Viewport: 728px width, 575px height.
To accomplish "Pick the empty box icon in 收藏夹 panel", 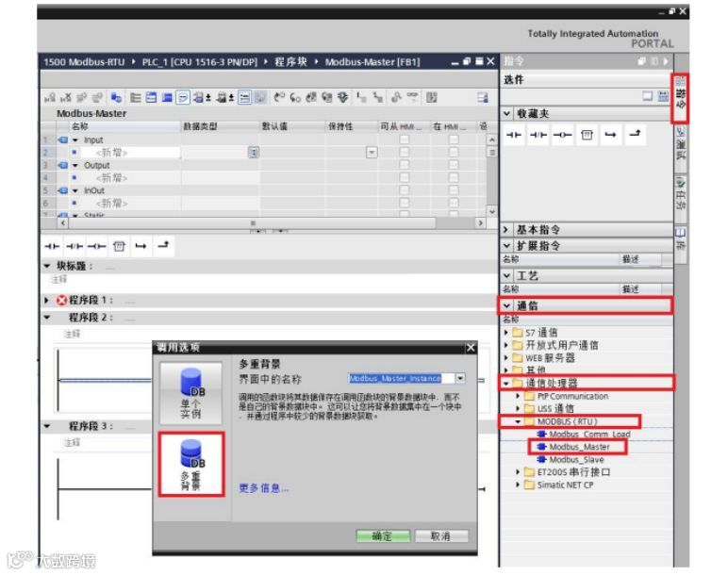I will click(x=587, y=135).
